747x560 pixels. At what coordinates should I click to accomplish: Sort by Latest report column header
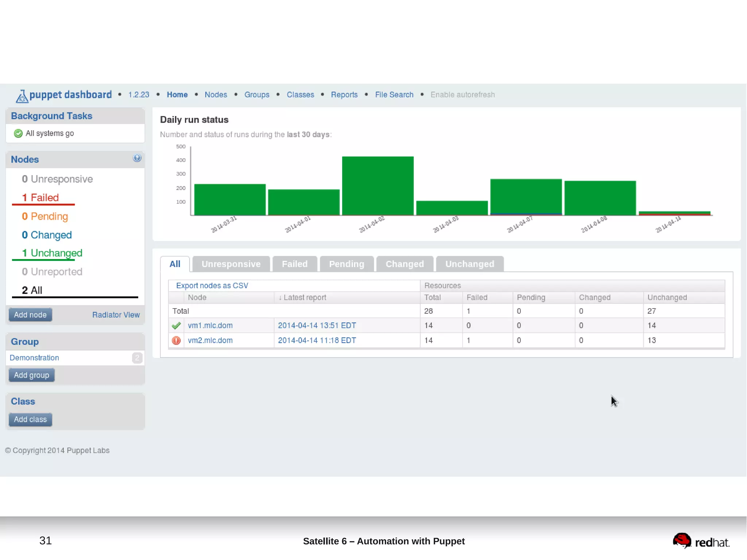tap(302, 298)
